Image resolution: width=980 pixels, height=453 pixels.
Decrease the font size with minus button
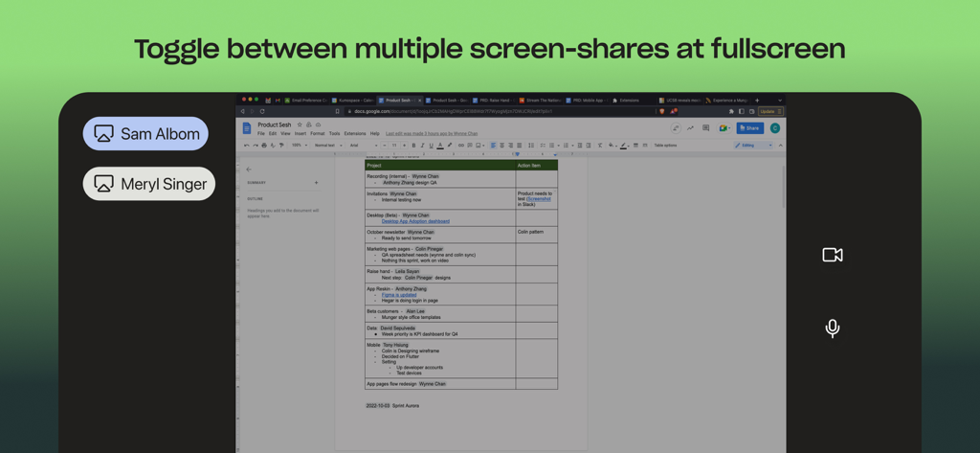point(385,146)
